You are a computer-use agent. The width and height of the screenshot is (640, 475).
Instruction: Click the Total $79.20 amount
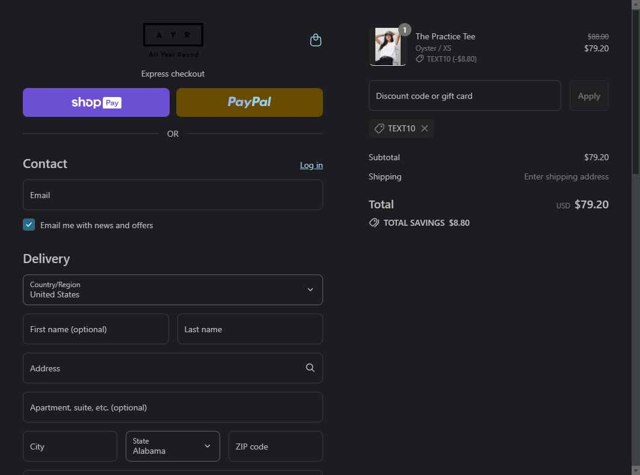coord(591,204)
